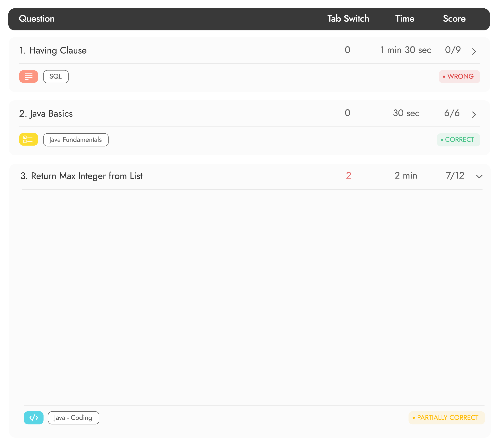Click the red tab switch count 2
The image size is (500, 448).
348,176
